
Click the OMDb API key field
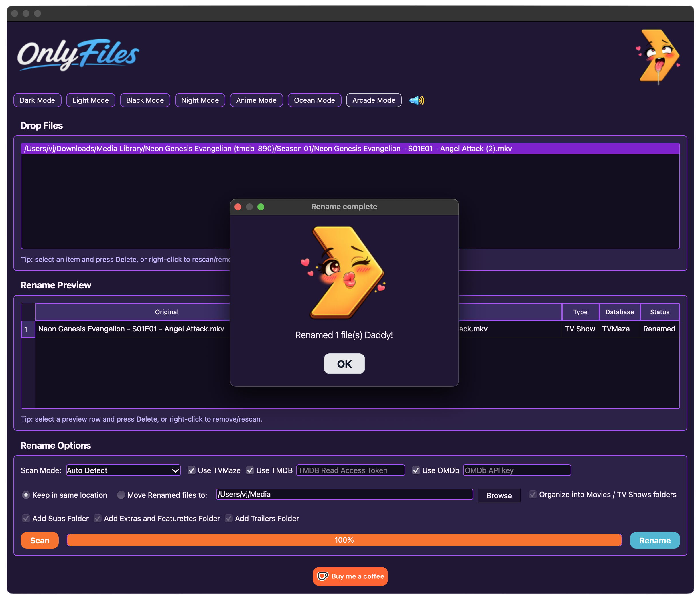(516, 470)
